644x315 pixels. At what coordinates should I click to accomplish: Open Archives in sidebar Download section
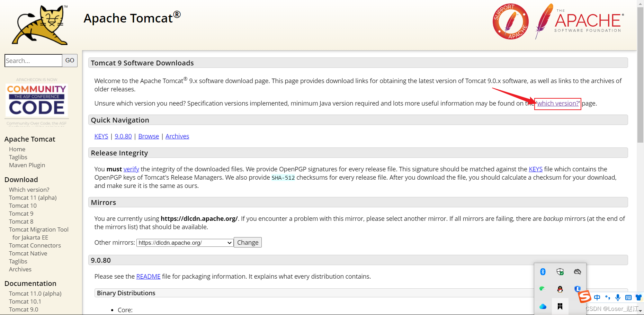[x=20, y=269]
